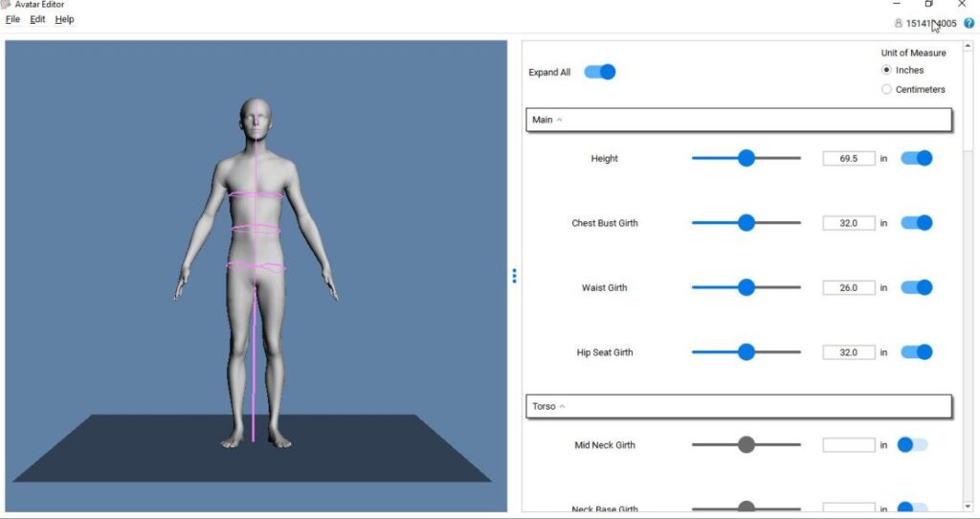Toggle the Expand All switch
The width and height of the screenshot is (980, 519).
click(600, 72)
